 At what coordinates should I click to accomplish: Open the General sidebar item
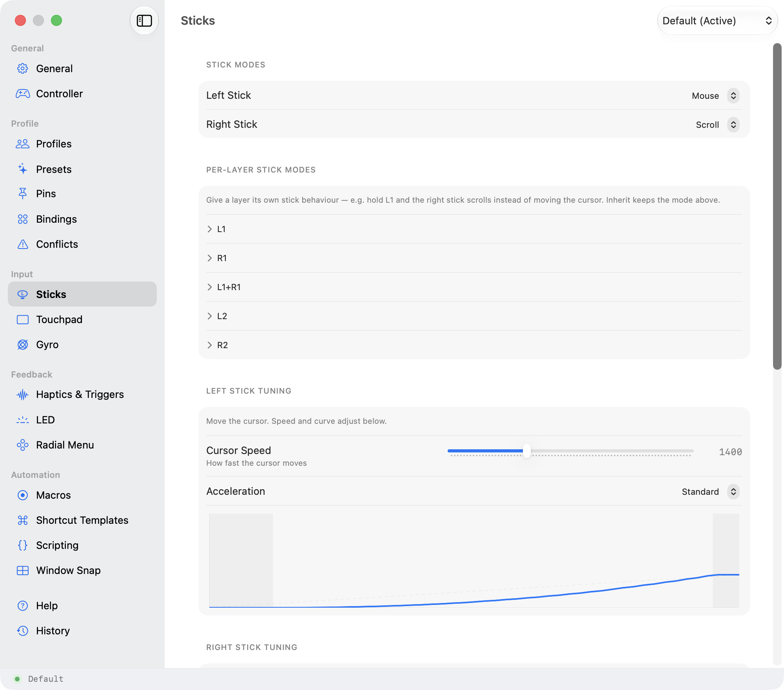(x=82, y=69)
